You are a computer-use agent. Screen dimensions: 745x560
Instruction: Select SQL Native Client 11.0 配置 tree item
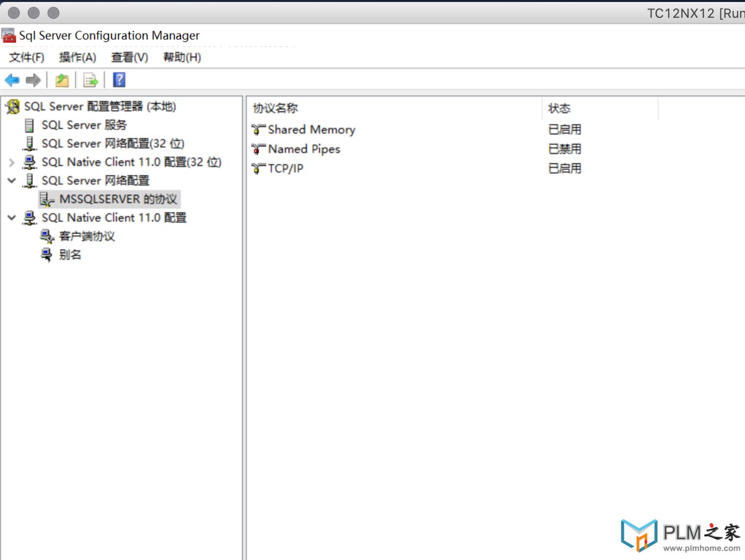point(114,218)
